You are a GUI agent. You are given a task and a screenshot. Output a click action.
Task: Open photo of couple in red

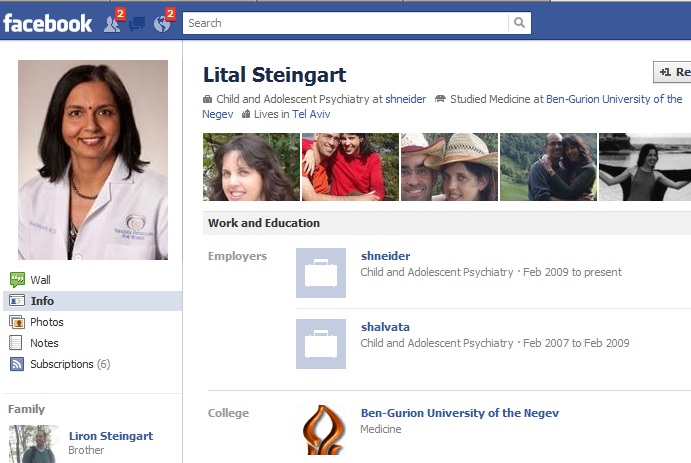coord(350,167)
